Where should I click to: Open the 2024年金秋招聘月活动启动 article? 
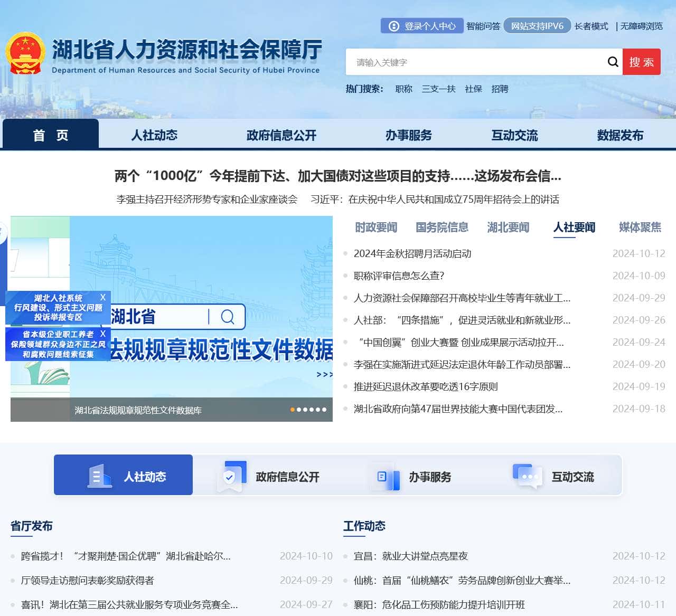coord(412,254)
